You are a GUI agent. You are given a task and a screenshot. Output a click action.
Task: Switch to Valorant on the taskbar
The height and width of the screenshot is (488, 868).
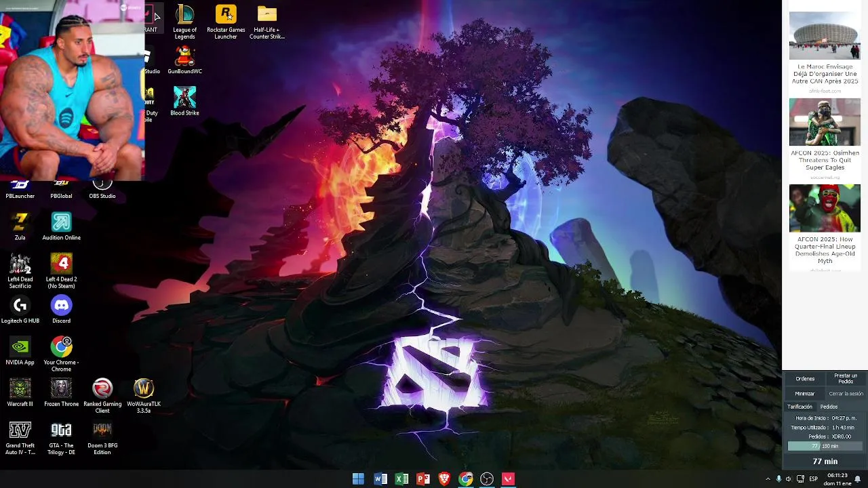click(x=509, y=479)
